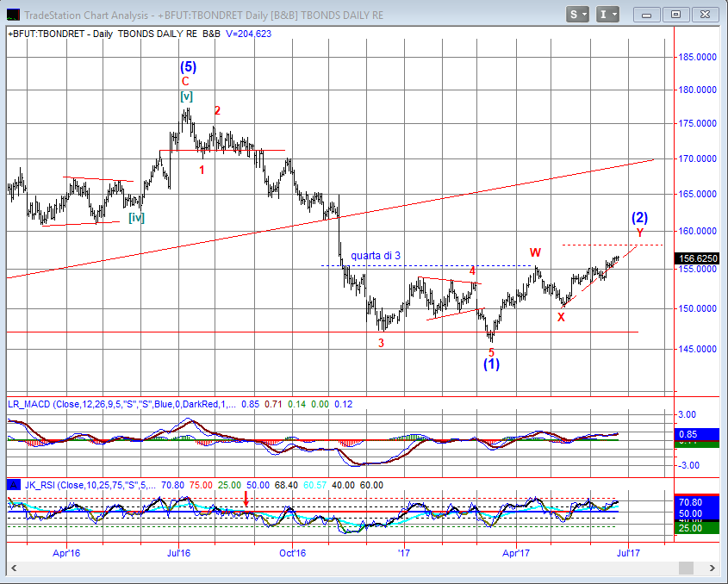Viewport: 728px width, 584px height.
Task: Click the TradeStation app icon in title bar
Action: [12, 15]
